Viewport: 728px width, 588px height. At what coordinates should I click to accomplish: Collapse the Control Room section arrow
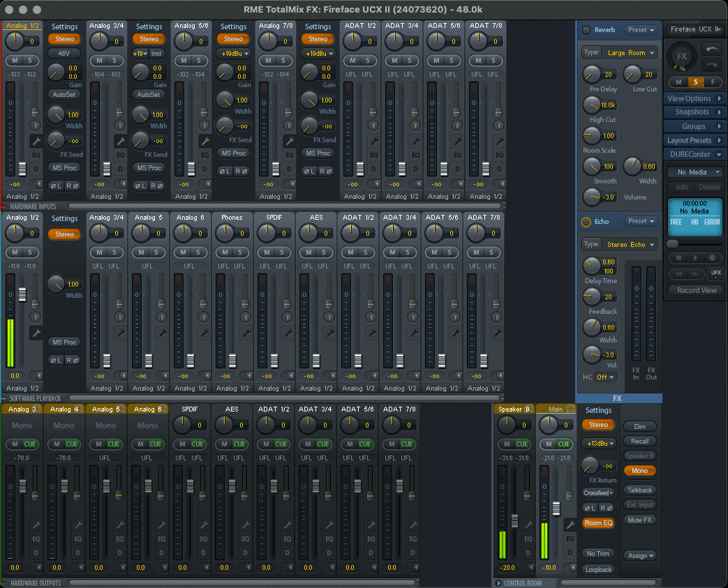pos(498,583)
